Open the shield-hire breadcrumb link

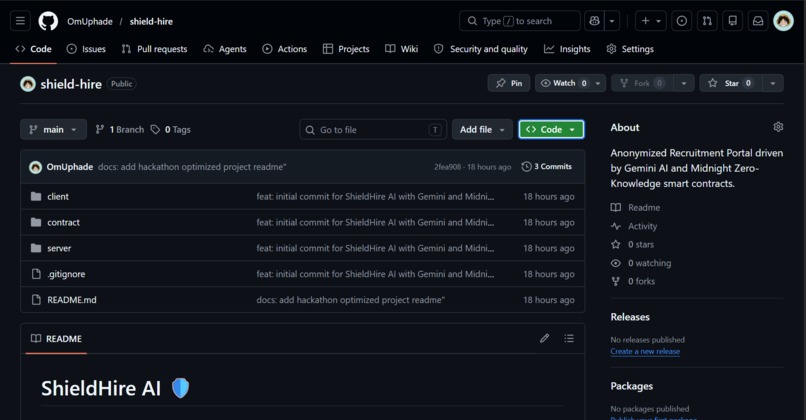point(151,22)
